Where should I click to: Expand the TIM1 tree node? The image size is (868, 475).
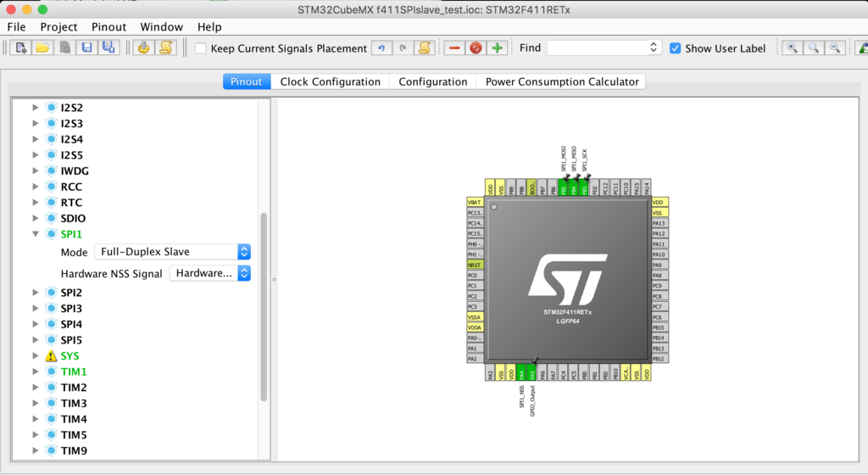tap(36, 372)
